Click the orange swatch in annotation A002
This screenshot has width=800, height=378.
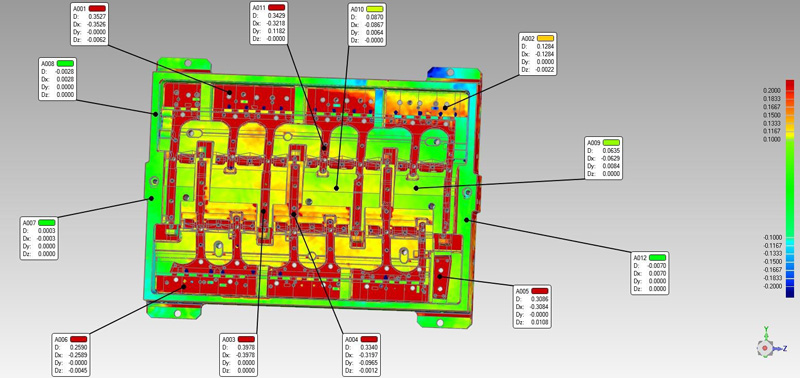click(545, 38)
